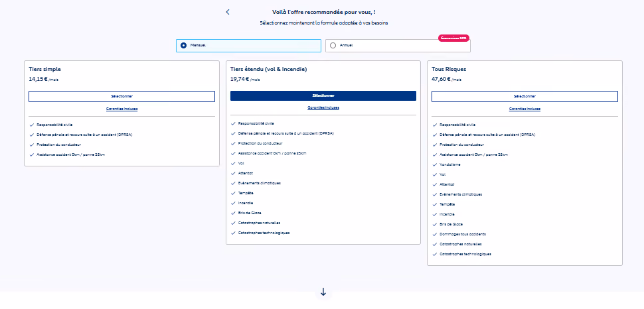
Task: Go back using the left chevron arrow
Action: click(x=228, y=12)
